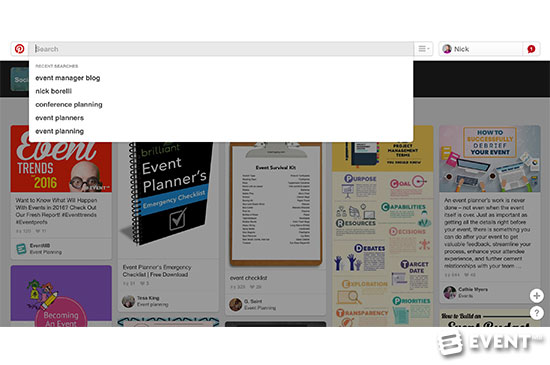Select recent search 'event manager blog'
This screenshot has width=550, height=365.
click(68, 78)
